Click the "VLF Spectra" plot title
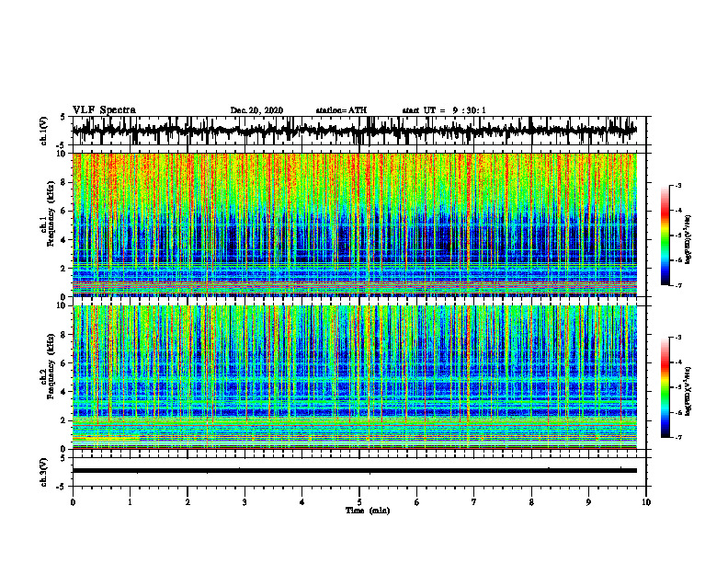728x563 pixels. pos(104,110)
